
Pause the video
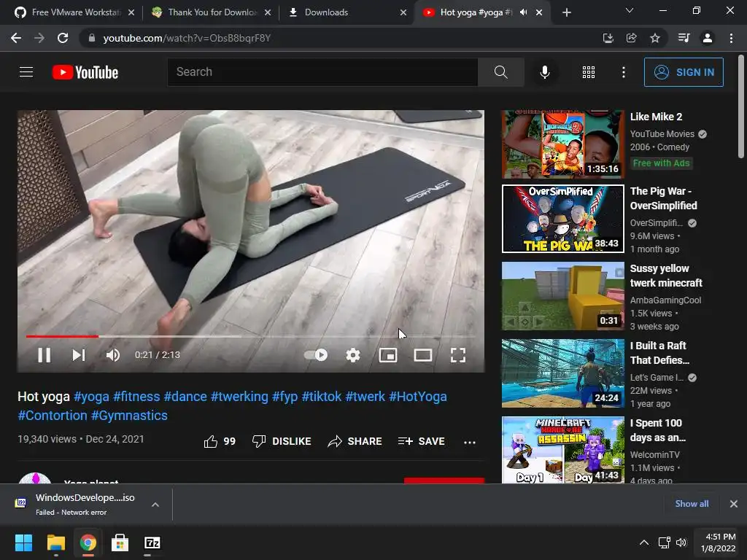click(x=44, y=355)
